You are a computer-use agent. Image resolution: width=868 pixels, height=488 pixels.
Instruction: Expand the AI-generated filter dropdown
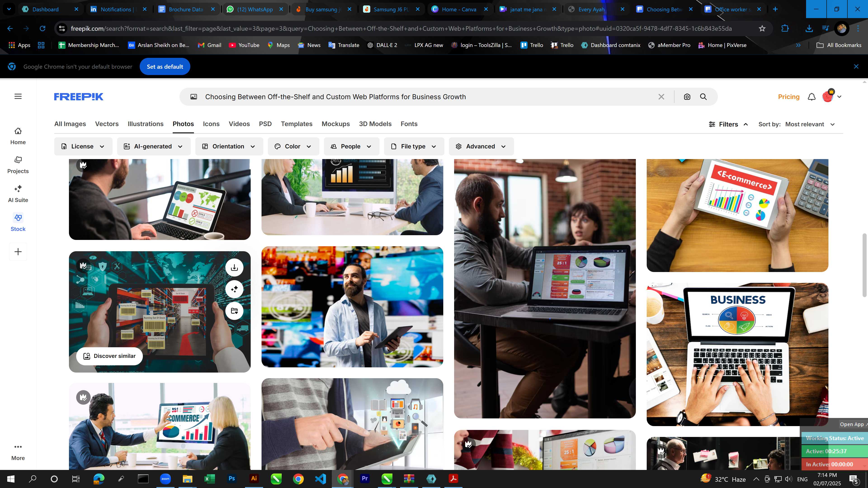pyautogui.click(x=154, y=146)
